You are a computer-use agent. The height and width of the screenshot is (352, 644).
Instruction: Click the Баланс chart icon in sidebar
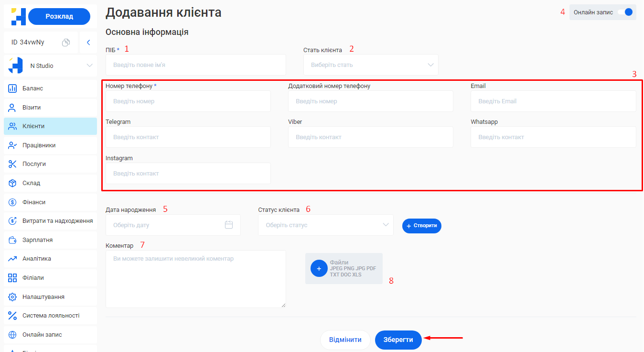click(x=13, y=88)
